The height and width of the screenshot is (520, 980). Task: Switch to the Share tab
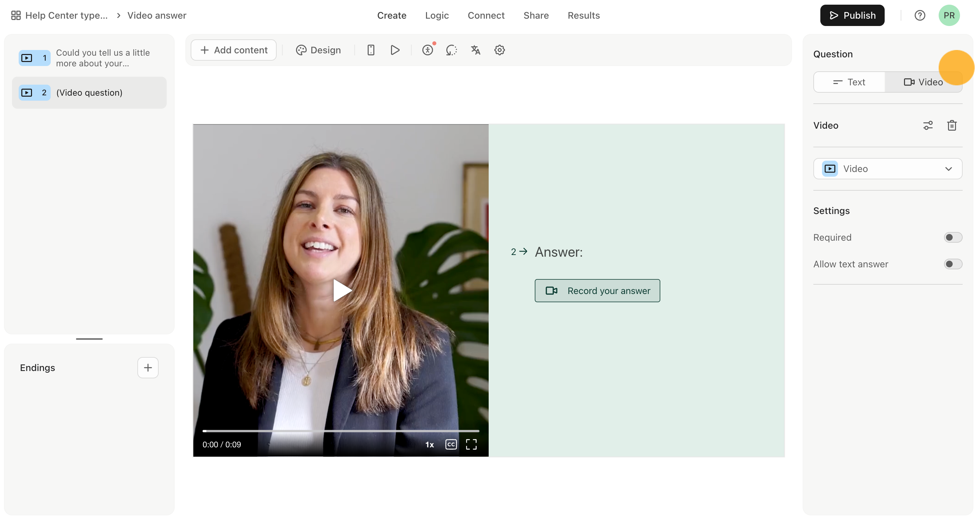tap(536, 15)
